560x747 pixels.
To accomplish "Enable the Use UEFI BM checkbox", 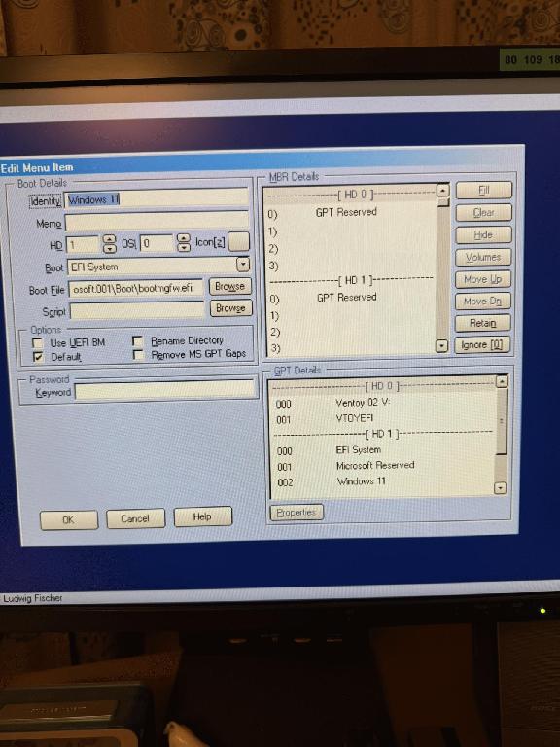I will click(x=37, y=343).
